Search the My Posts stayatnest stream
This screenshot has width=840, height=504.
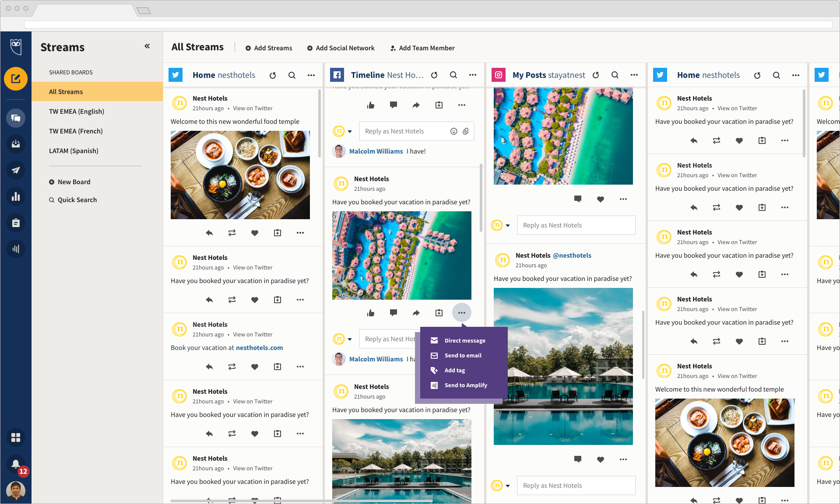[615, 75]
